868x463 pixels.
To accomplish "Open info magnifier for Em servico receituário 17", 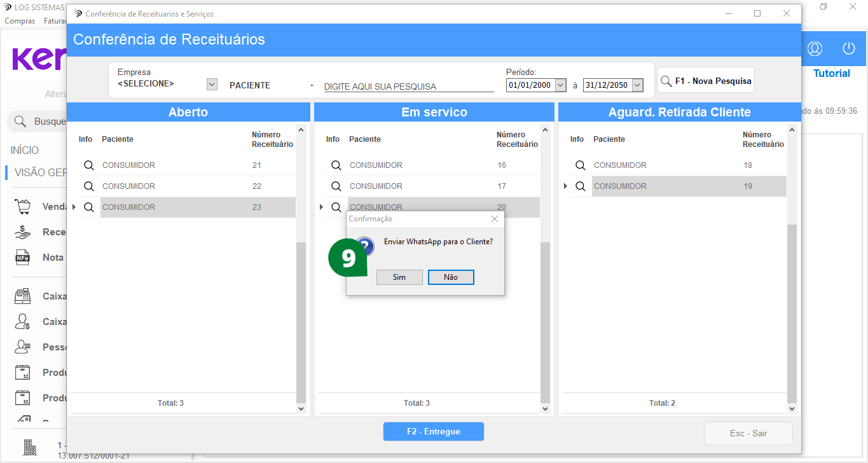I will coord(336,186).
